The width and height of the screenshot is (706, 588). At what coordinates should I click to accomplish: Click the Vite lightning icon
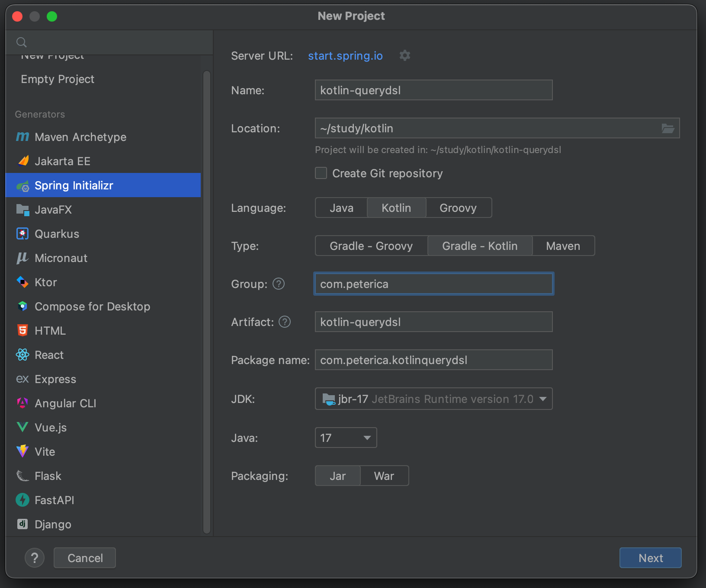point(22,451)
